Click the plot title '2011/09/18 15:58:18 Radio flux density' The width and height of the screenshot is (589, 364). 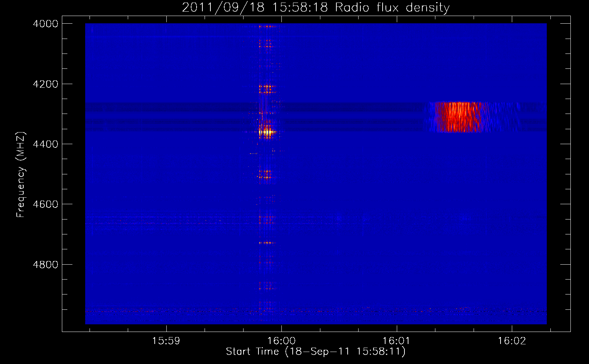coord(316,7)
